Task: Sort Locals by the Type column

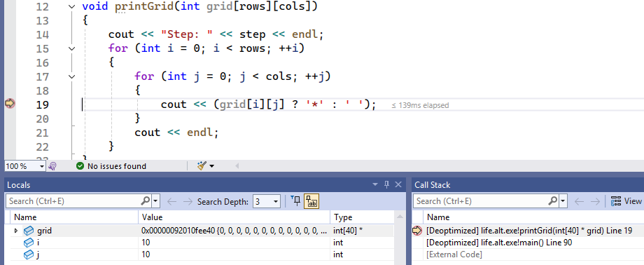Action: [361, 217]
